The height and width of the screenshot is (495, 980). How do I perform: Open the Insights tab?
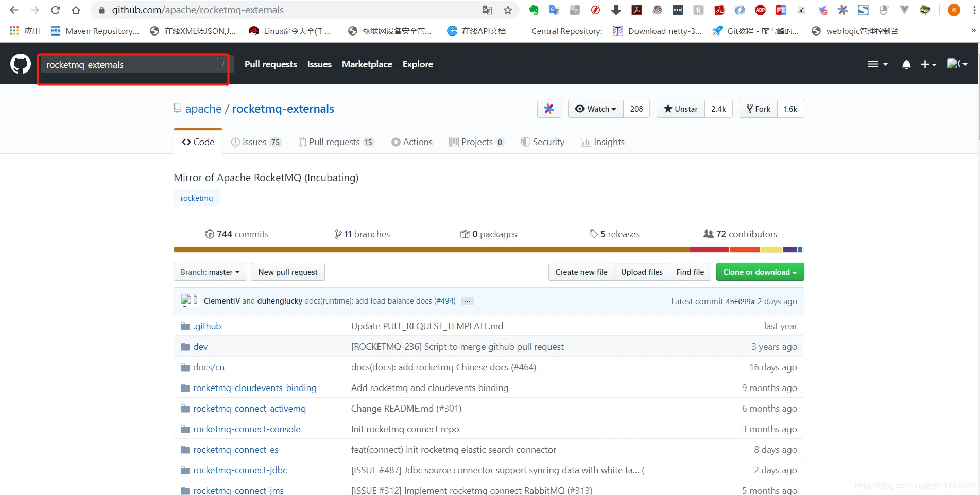coord(603,142)
